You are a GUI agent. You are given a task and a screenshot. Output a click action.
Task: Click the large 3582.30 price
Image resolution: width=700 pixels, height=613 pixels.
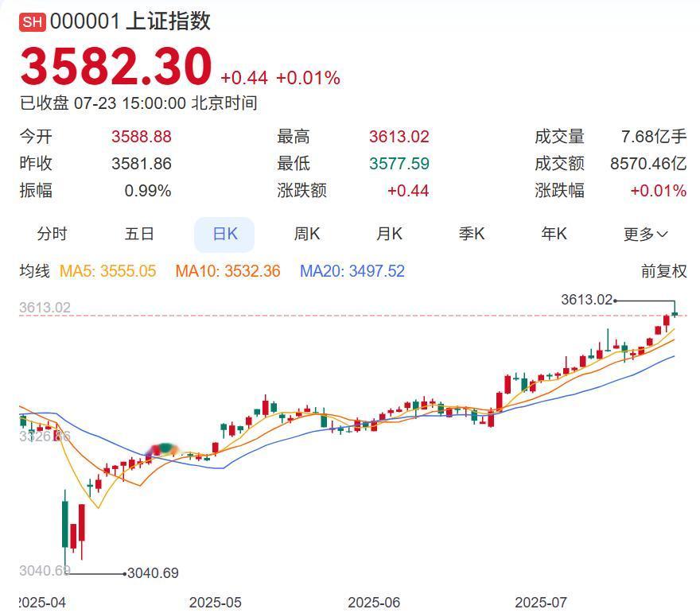(116, 67)
